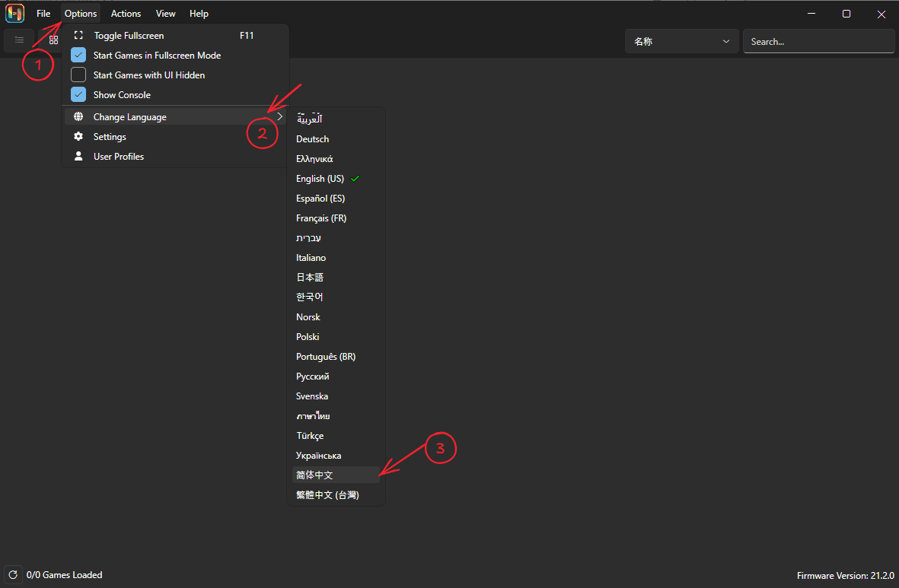Select 简体中文 from the language list
The image size is (899, 588).
315,475
